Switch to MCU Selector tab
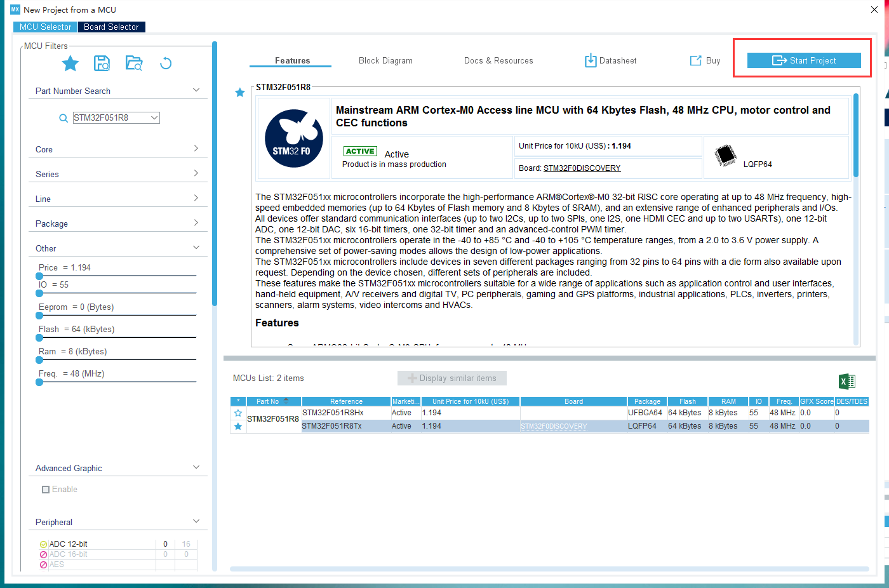This screenshot has height=588, width=889. coord(45,27)
